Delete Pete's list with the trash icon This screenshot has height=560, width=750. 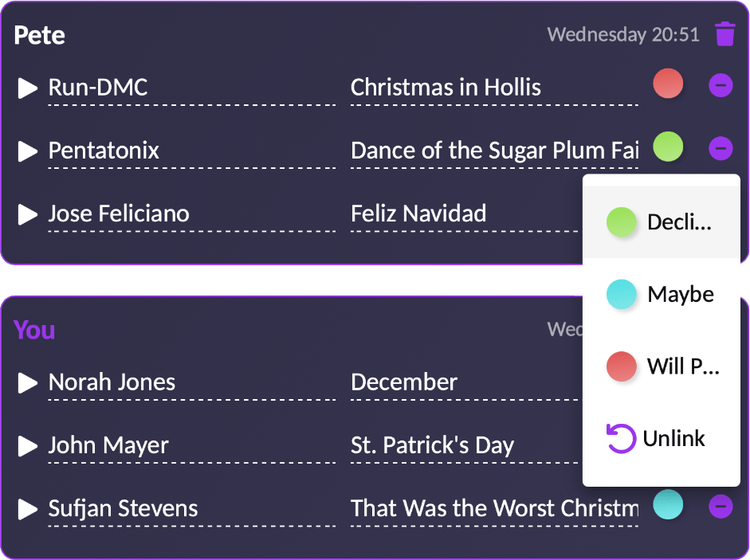[x=724, y=34]
